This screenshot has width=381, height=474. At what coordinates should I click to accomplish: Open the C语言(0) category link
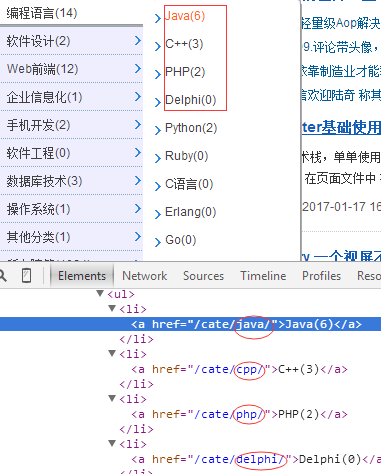coord(189,184)
